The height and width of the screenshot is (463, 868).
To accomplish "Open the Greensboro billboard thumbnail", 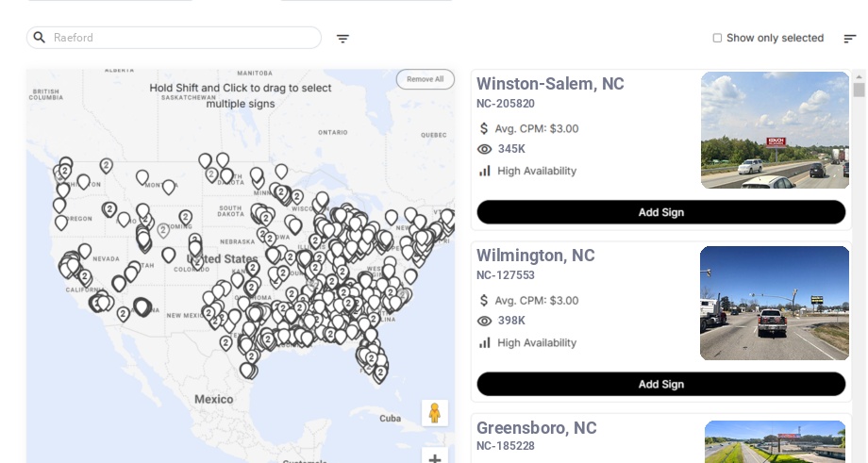I will point(775,441).
